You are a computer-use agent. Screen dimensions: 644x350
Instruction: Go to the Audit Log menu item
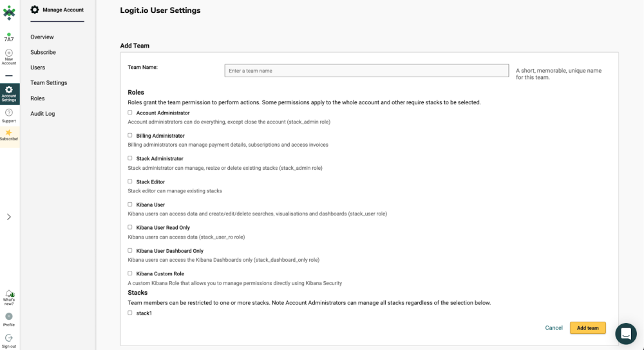43,114
